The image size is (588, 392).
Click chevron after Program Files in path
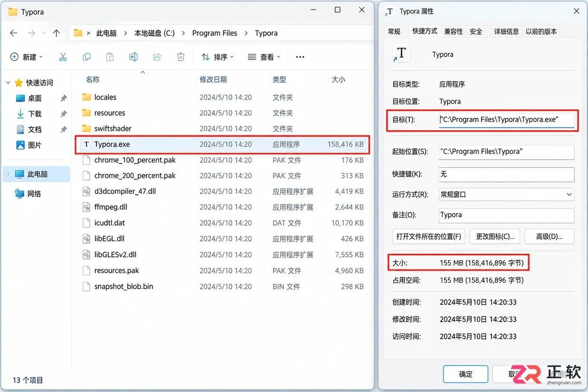246,33
